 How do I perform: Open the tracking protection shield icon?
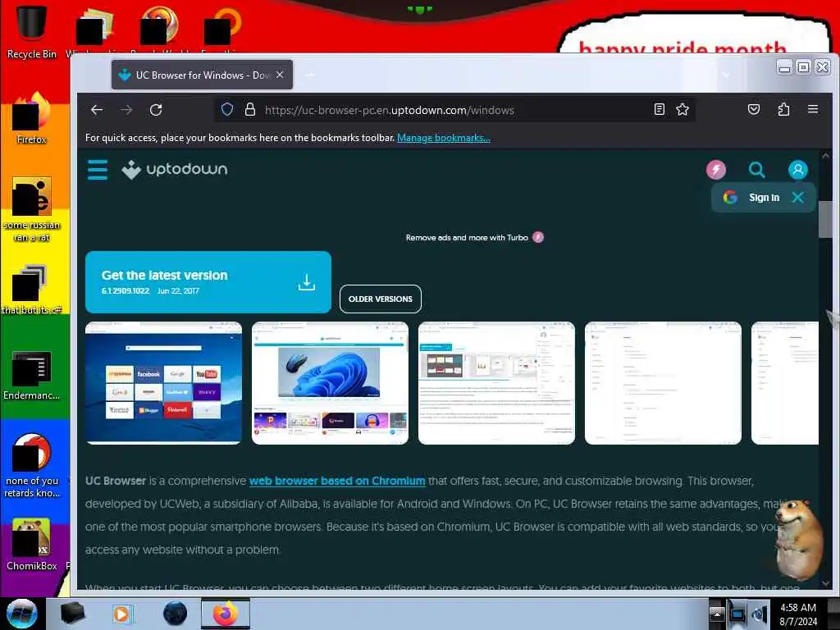click(x=227, y=110)
